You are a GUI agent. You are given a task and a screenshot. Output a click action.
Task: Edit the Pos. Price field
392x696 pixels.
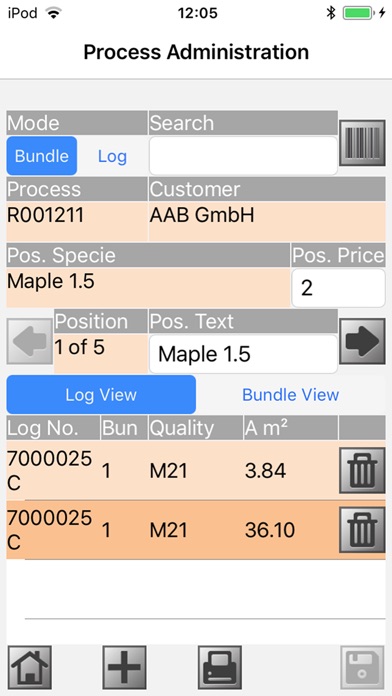(x=338, y=288)
